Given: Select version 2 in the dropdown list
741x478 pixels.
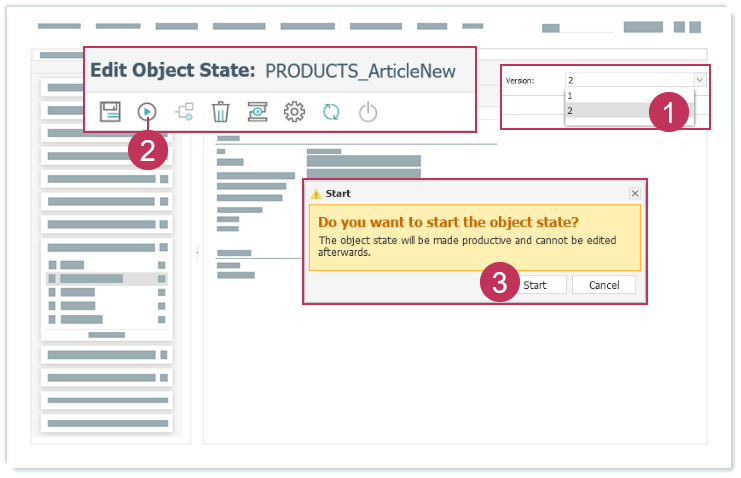Looking at the screenshot, I should pyautogui.click(x=600, y=111).
